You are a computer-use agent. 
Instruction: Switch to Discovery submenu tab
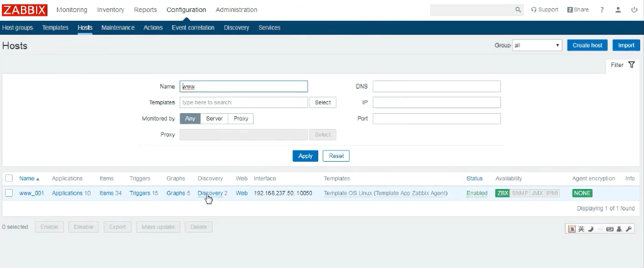237,28
